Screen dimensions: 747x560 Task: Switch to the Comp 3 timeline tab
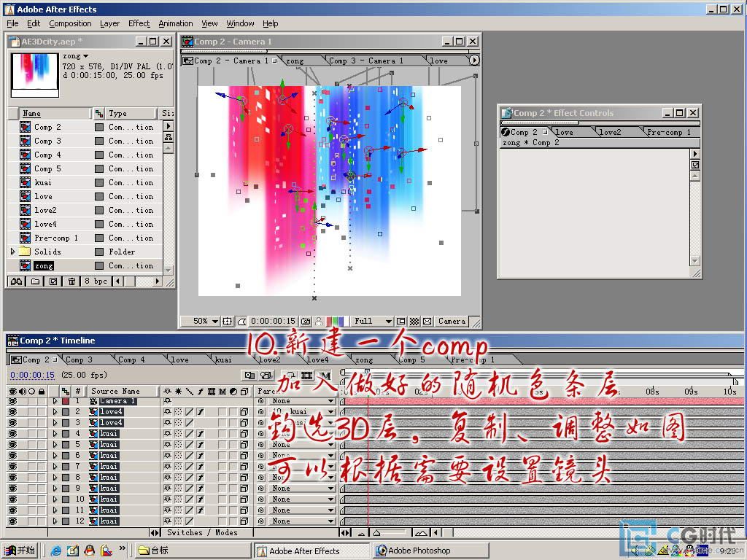[79, 360]
